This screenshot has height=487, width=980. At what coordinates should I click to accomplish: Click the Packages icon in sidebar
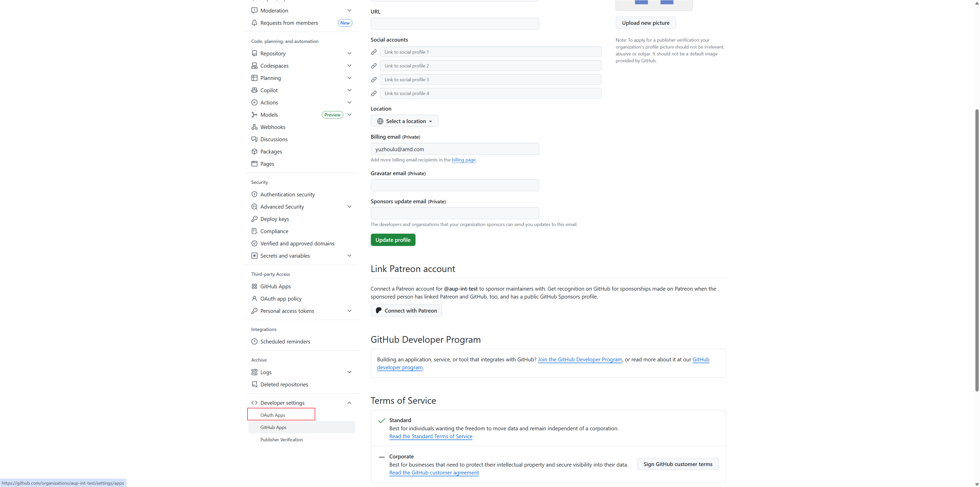click(254, 151)
